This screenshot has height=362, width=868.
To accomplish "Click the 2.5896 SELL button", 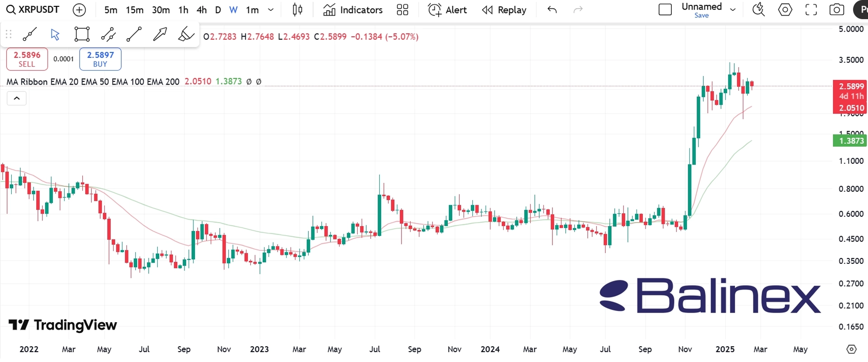I will point(27,59).
